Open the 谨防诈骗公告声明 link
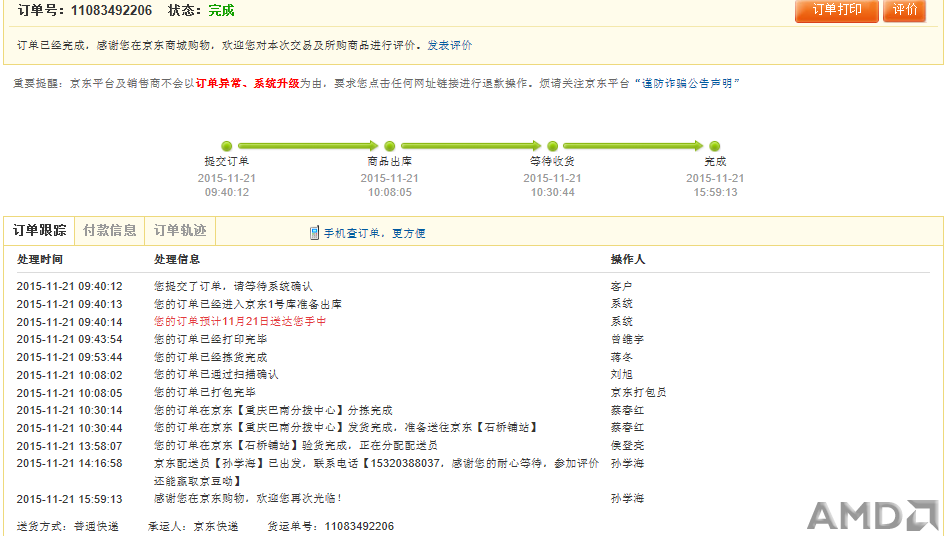Image resolution: width=944 pixels, height=536 pixels. 687,83
